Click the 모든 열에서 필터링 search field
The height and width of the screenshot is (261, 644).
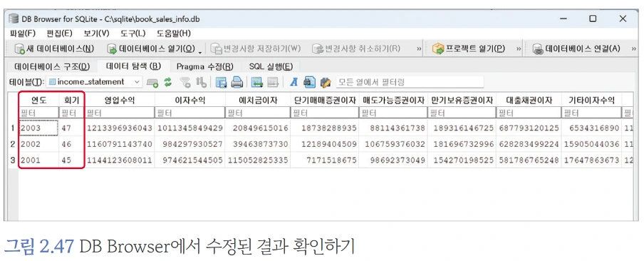[410, 82]
